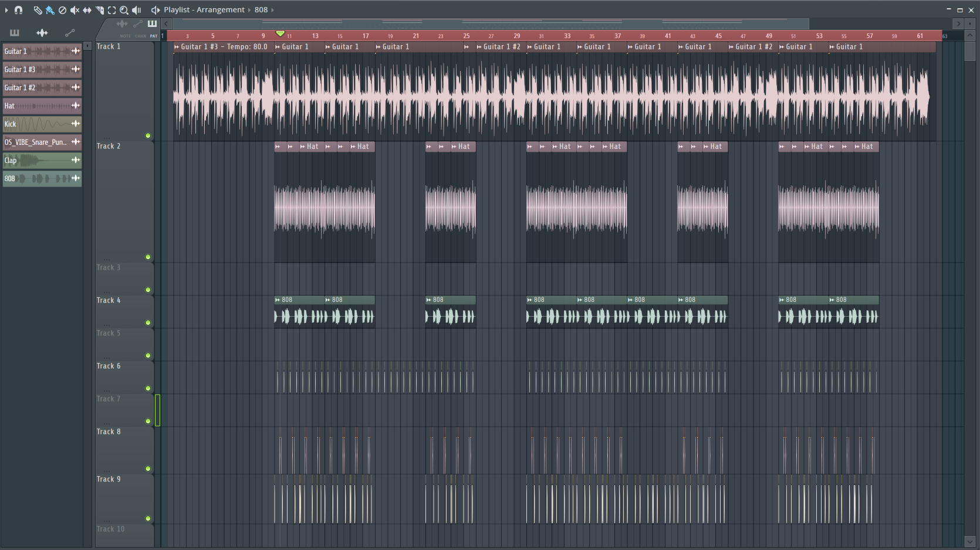Screen dimensions: 980x550
Task: Toggle the Track 9 mute LED
Action: click(x=148, y=518)
